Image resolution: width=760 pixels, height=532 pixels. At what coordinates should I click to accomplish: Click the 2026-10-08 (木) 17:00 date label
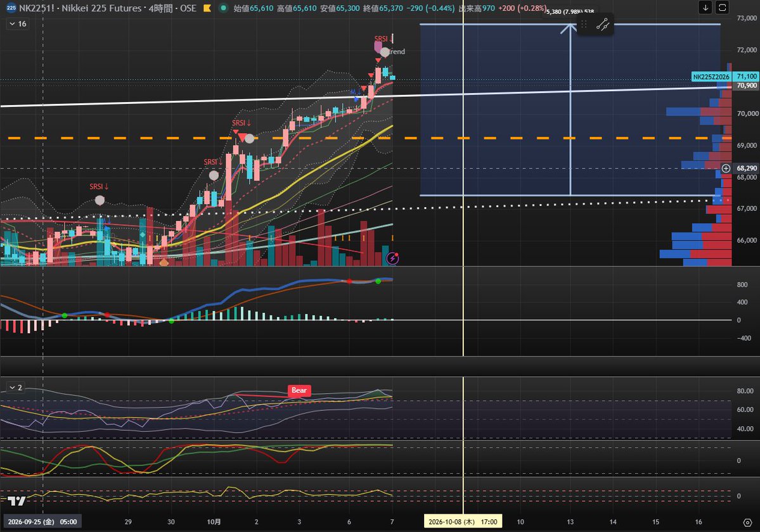point(463,522)
